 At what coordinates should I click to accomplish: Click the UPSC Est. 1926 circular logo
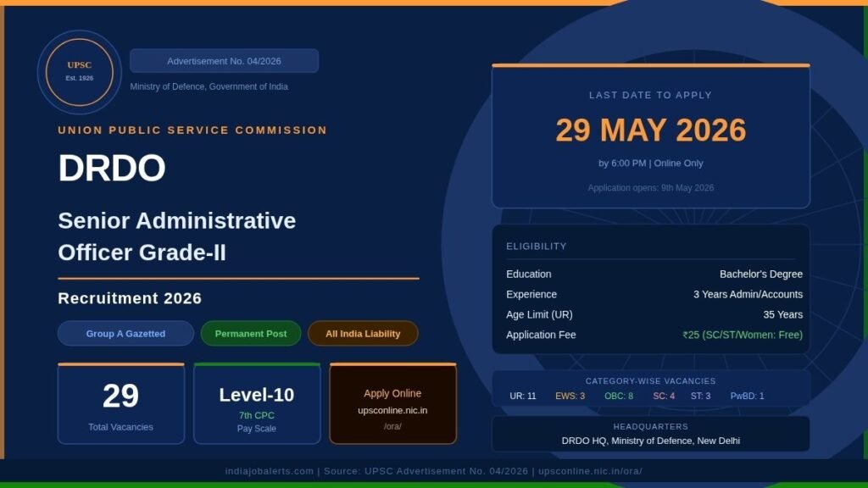pyautogui.click(x=79, y=73)
